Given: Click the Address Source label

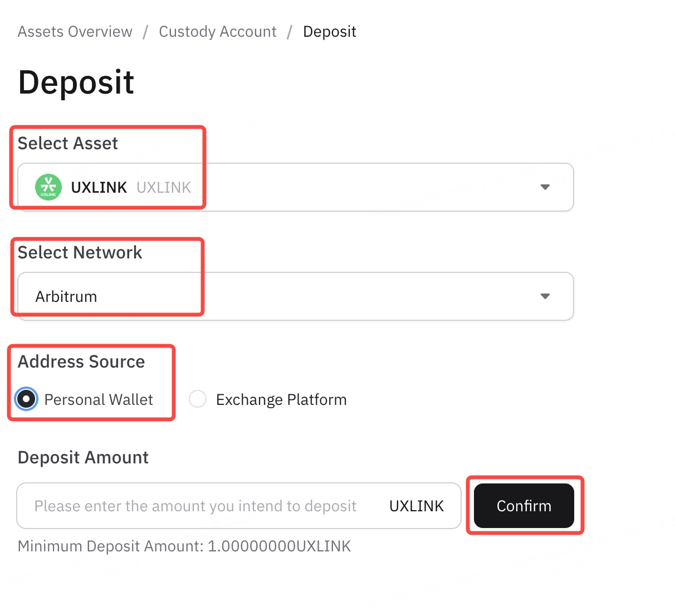Looking at the screenshot, I should [81, 362].
